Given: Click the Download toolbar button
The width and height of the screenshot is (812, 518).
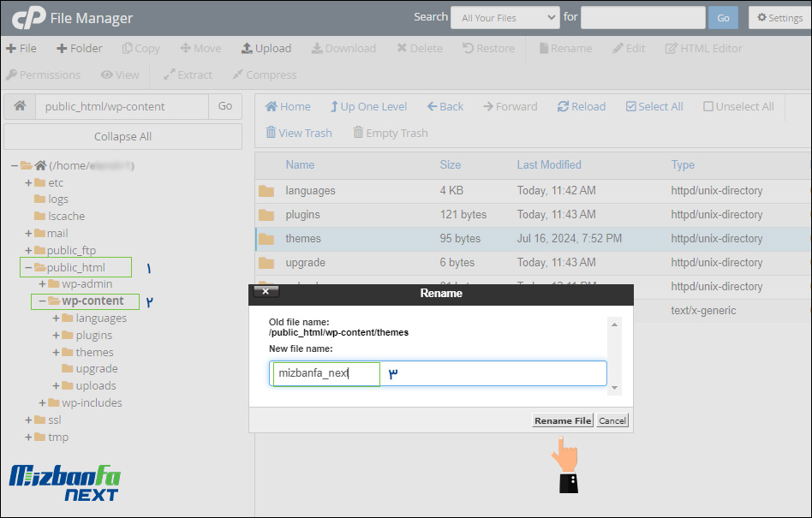Looking at the screenshot, I should [343, 48].
